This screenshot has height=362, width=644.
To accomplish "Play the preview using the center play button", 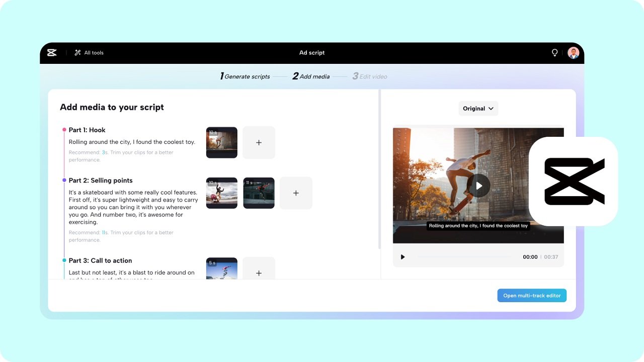I will [478, 186].
